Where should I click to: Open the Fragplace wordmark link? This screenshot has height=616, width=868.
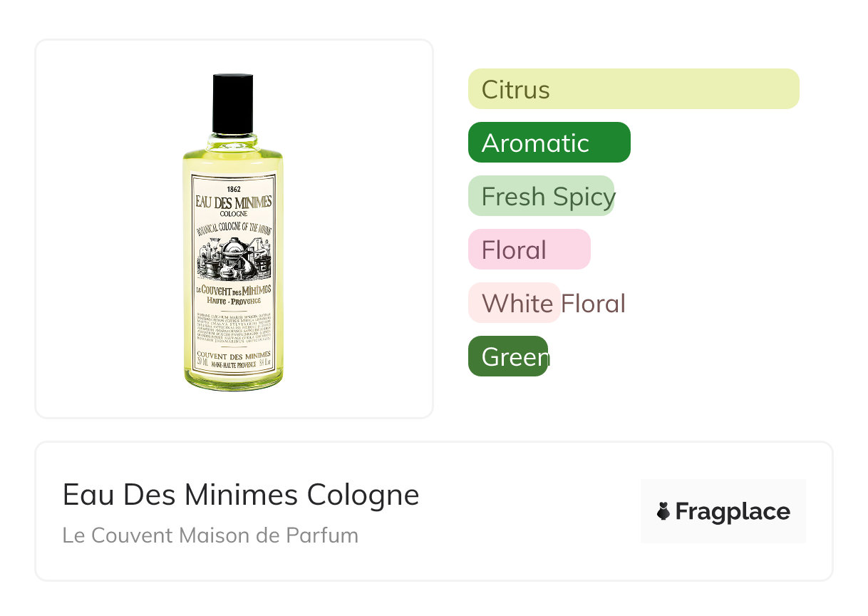pyautogui.click(x=733, y=511)
